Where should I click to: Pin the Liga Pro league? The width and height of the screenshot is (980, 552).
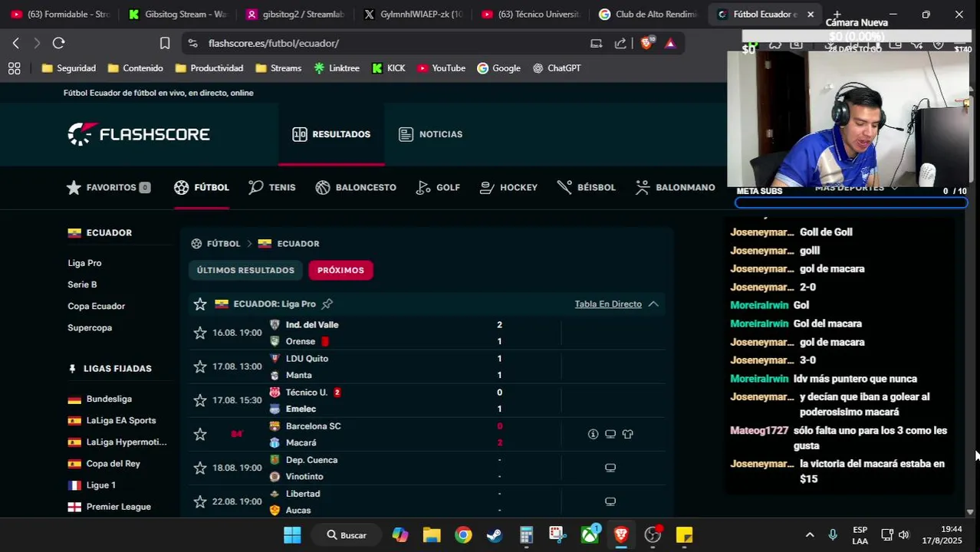(327, 304)
